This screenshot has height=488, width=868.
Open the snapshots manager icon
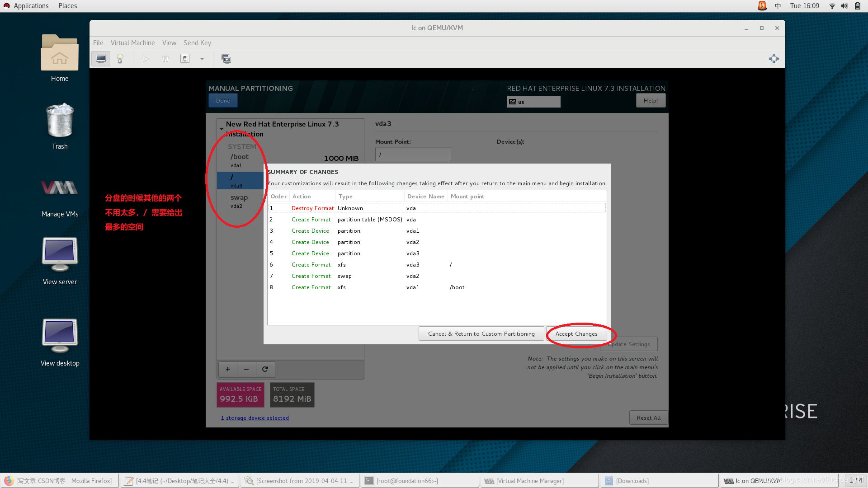[x=226, y=59]
